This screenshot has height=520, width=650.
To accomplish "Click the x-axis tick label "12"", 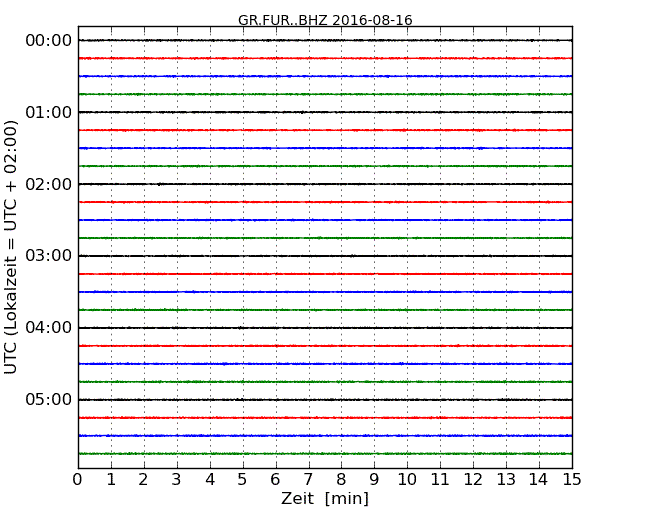I will [473, 480].
